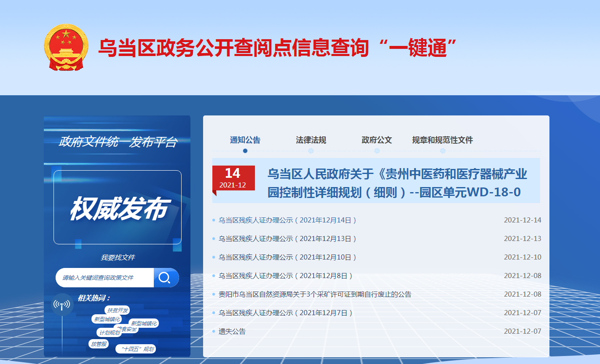Switch to the 法律法规 tab
This screenshot has height=364, width=600.
coord(311,140)
